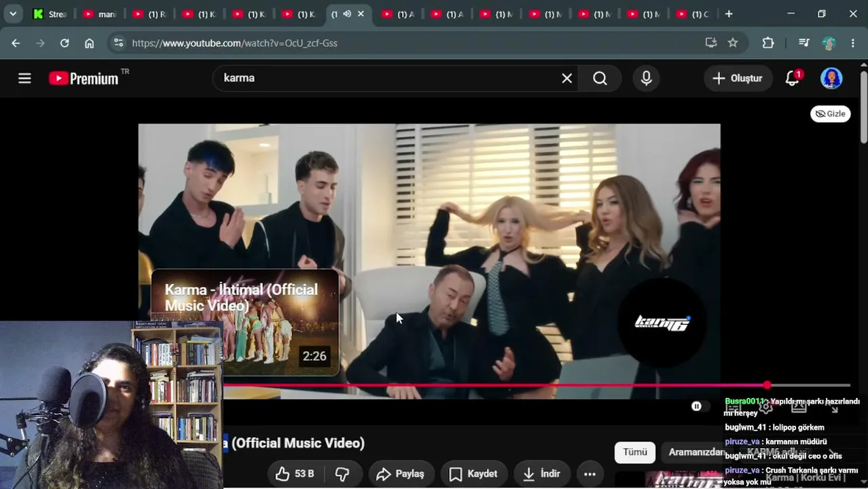Screen dimensions: 868x489
Task: Save the video with Kaydet
Action: click(x=473, y=474)
